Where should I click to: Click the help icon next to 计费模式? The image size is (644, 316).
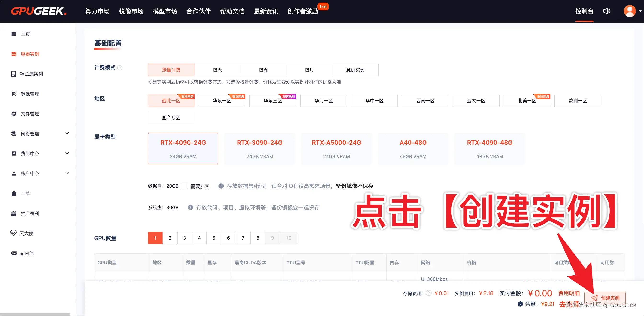pyautogui.click(x=120, y=68)
